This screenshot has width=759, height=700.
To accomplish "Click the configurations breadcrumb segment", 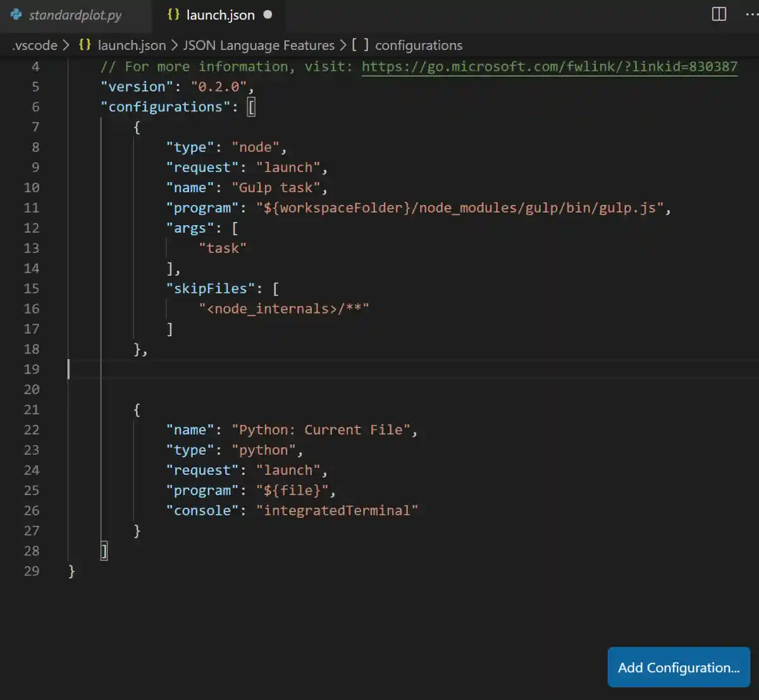I will 418,46.
